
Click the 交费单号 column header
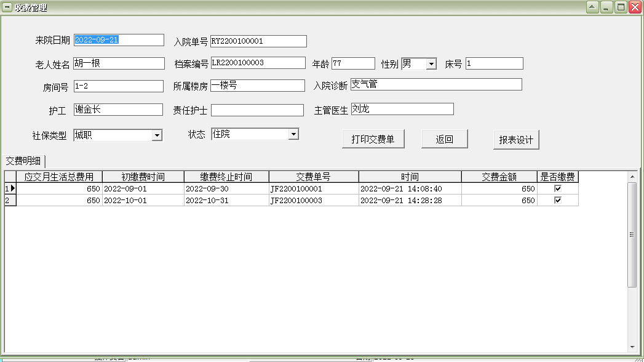tap(314, 177)
